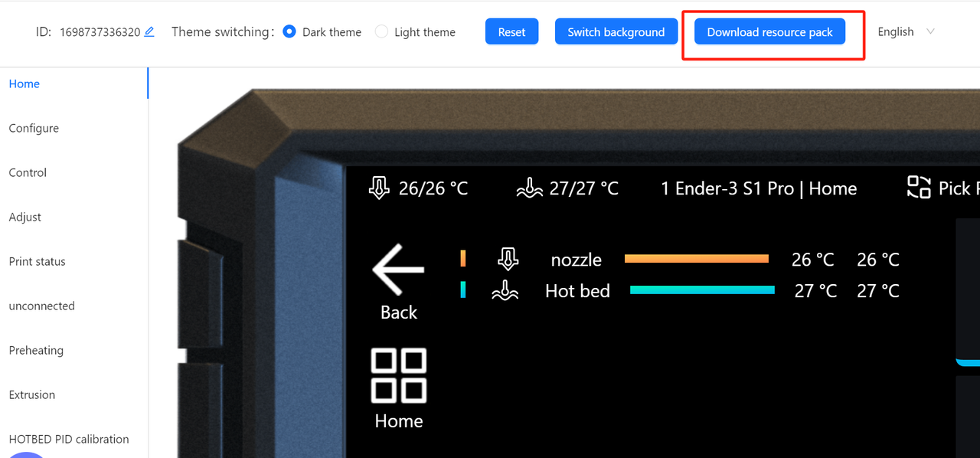The height and width of the screenshot is (458, 980).
Task: Click the pencil edit icon beside the ID
Action: 149,32
